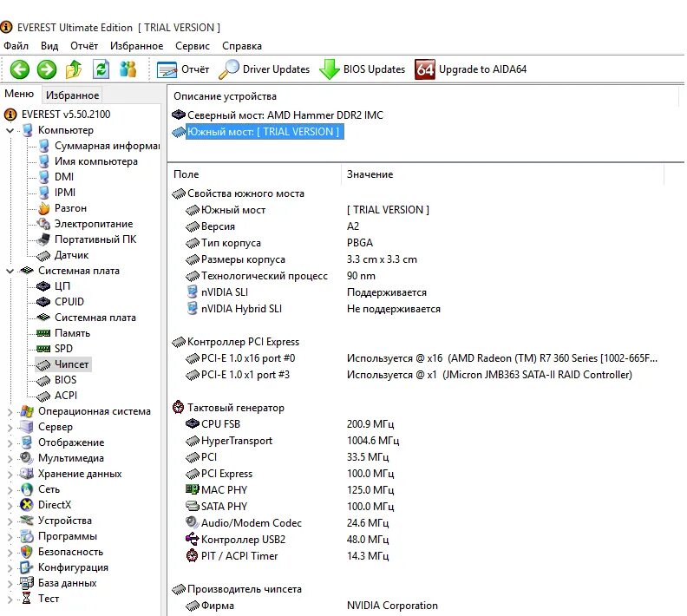687x616 pixels.
Task: Select the Чипсет tree item
Action: pyautogui.click(x=71, y=364)
